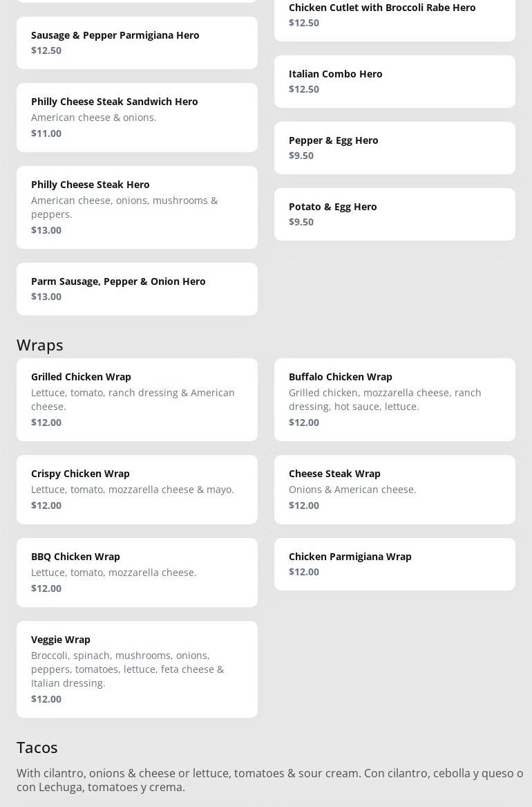Choose Philly Cheese Steak Hero with mushrooms
532x807 pixels.
[137, 207]
